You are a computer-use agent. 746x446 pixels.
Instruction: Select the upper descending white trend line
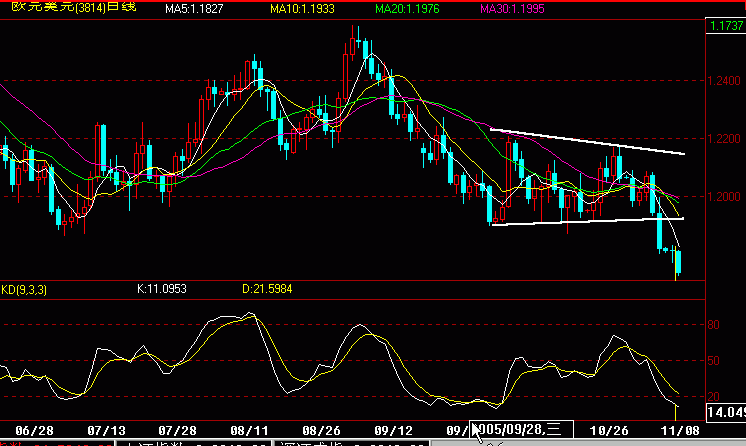coord(588,141)
